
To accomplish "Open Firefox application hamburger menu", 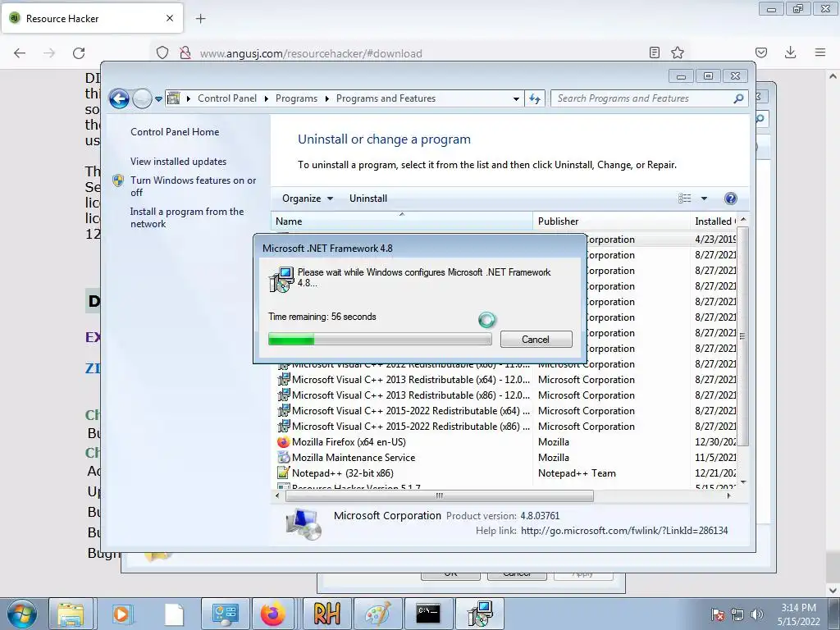I will (820, 52).
